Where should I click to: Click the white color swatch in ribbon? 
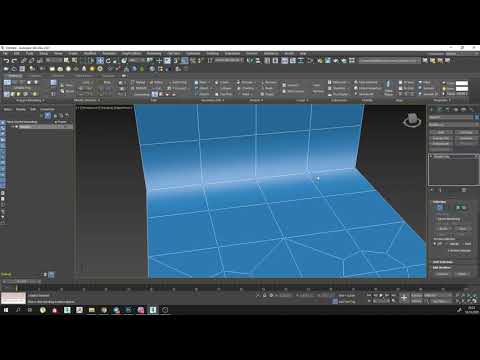(x=462, y=83)
